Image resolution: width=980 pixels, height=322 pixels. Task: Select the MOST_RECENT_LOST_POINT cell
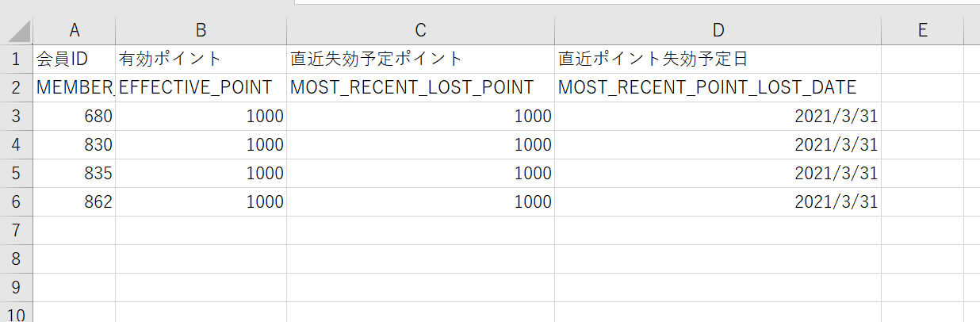click(x=420, y=87)
